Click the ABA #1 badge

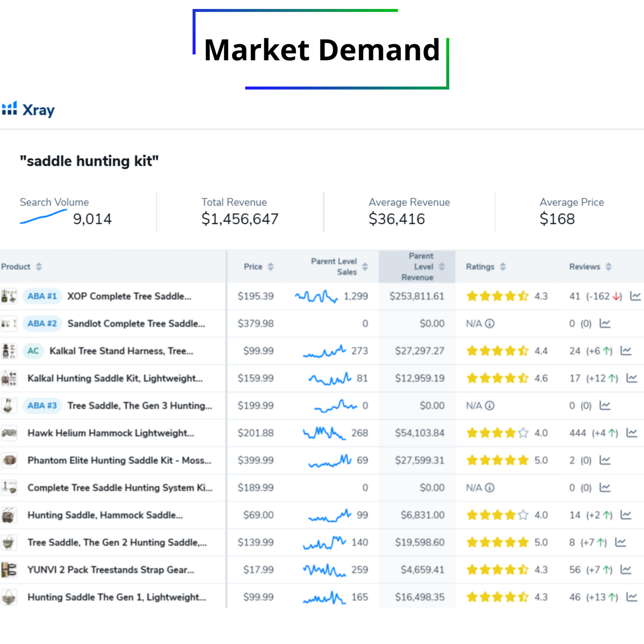coord(42,296)
